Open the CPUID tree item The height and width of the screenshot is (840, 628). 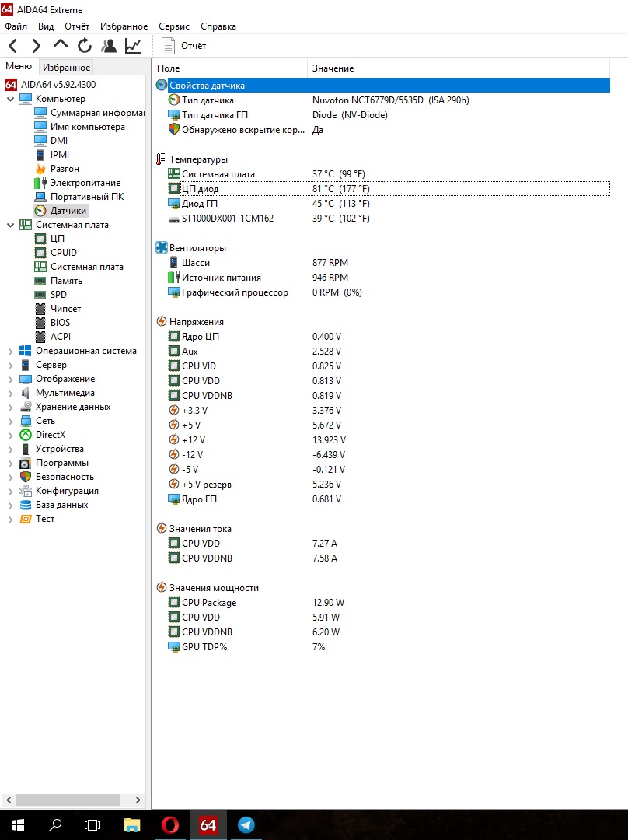point(56,252)
